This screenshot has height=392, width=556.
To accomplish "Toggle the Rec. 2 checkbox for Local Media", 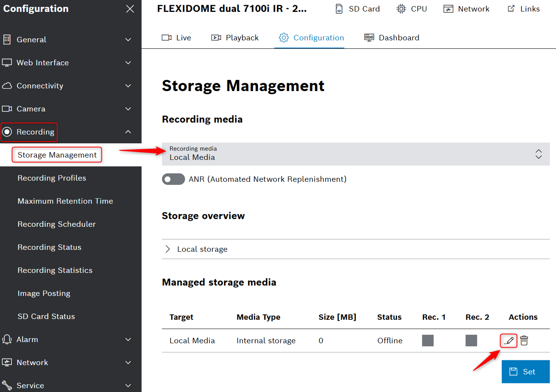I will tap(471, 341).
